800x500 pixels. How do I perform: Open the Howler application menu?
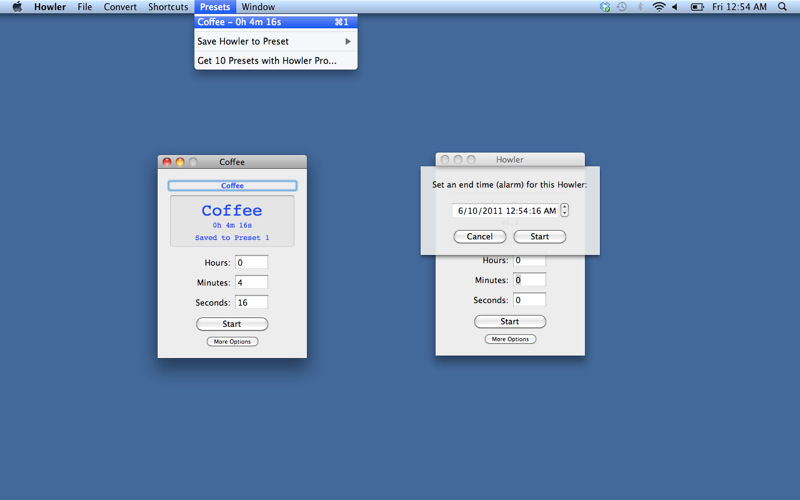(x=49, y=7)
